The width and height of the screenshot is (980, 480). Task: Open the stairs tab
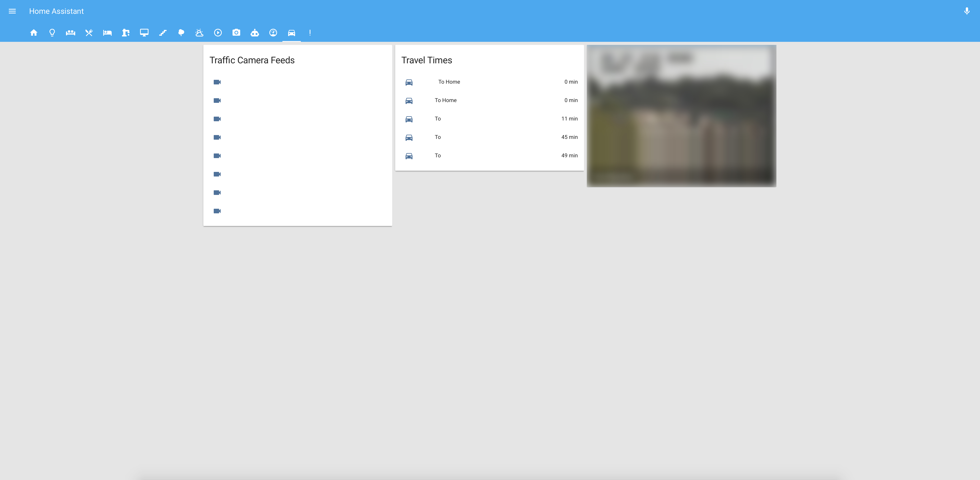[x=163, y=33]
